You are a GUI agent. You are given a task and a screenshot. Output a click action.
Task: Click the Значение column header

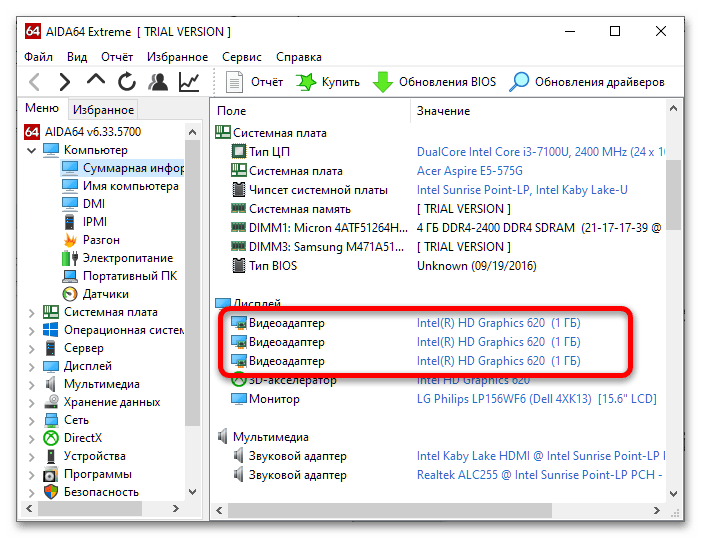point(538,111)
